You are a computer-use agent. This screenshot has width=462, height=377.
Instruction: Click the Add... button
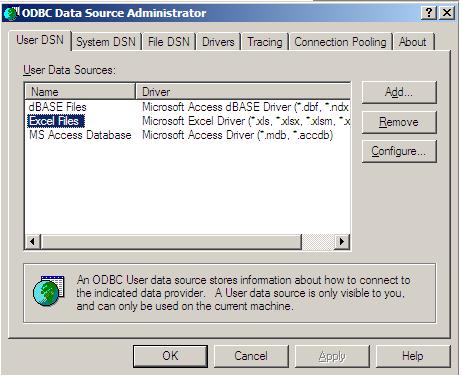point(399,92)
